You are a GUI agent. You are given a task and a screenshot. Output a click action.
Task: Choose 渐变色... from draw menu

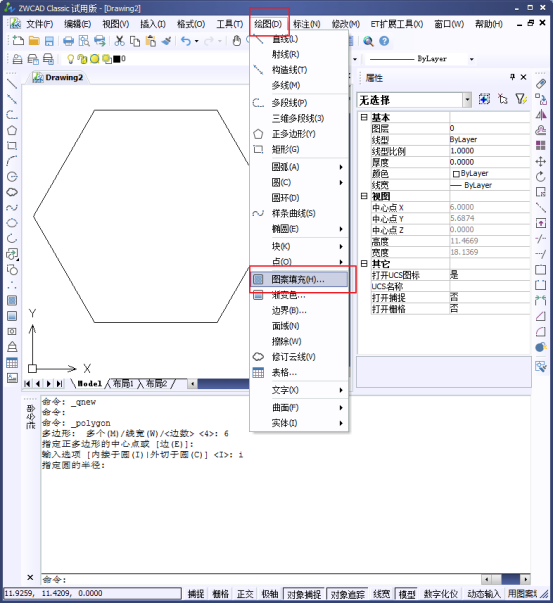click(299, 295)
